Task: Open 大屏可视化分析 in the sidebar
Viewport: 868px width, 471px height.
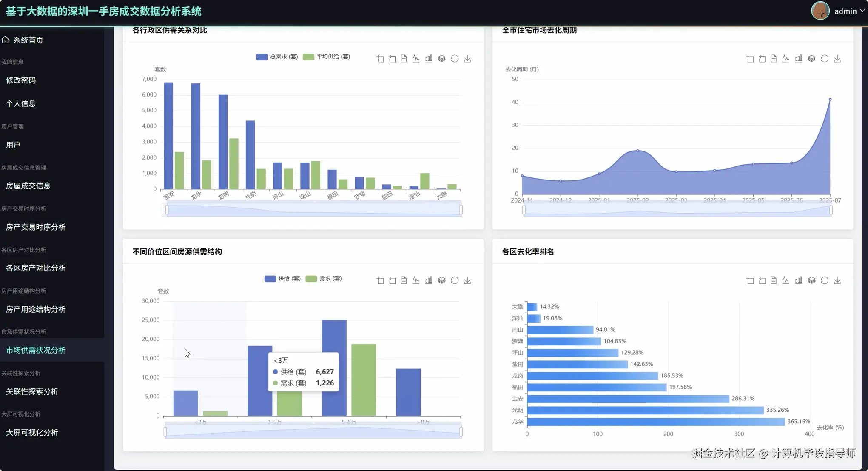Action: (32, 433)
